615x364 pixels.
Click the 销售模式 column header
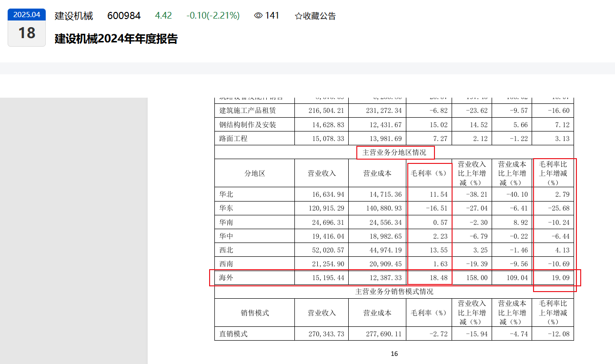click(255, 313)
